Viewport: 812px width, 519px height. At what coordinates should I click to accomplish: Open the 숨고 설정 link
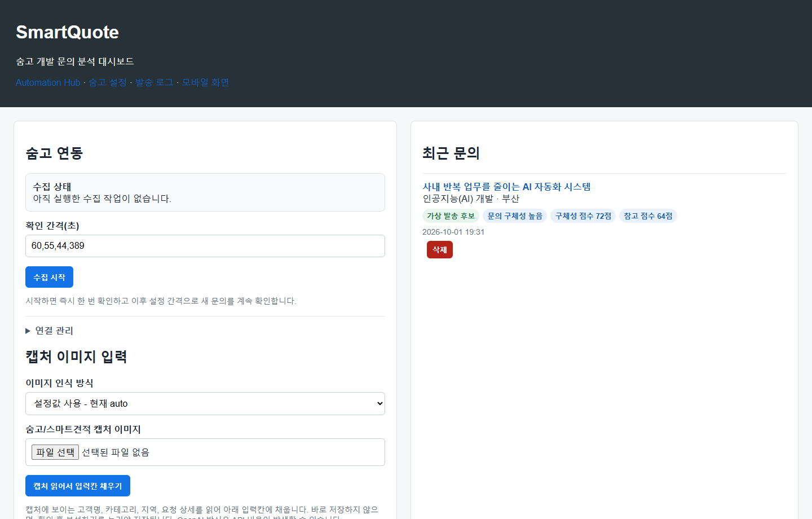(x=108, y=82)
